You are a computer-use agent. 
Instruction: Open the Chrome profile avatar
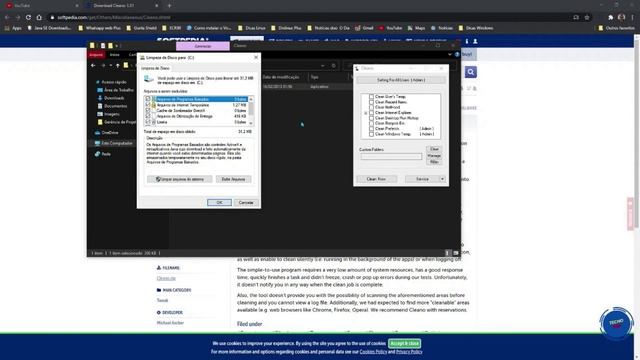pyautogui.click(x=621, y=18)
